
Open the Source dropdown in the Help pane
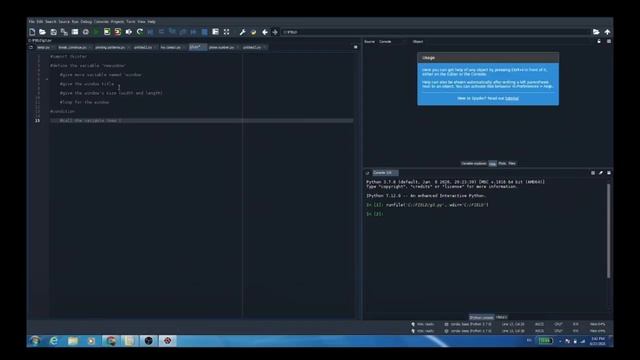point(391,42)
